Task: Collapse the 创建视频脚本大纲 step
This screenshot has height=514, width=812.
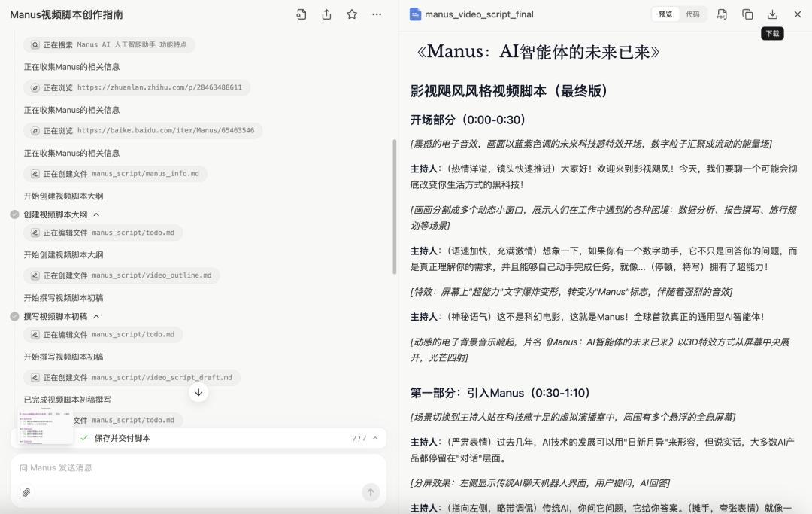Action: 96,214
